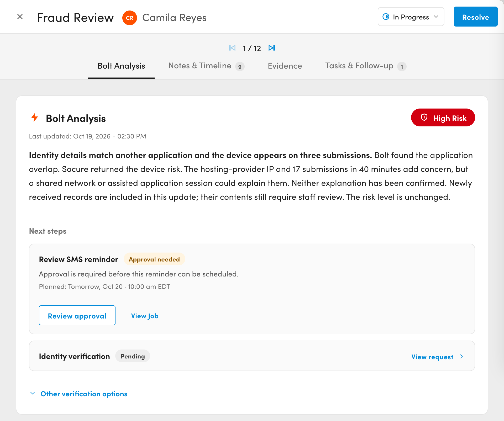Click the shield icon in High Risk badge

pyautogui.click(x=424, y=117)
